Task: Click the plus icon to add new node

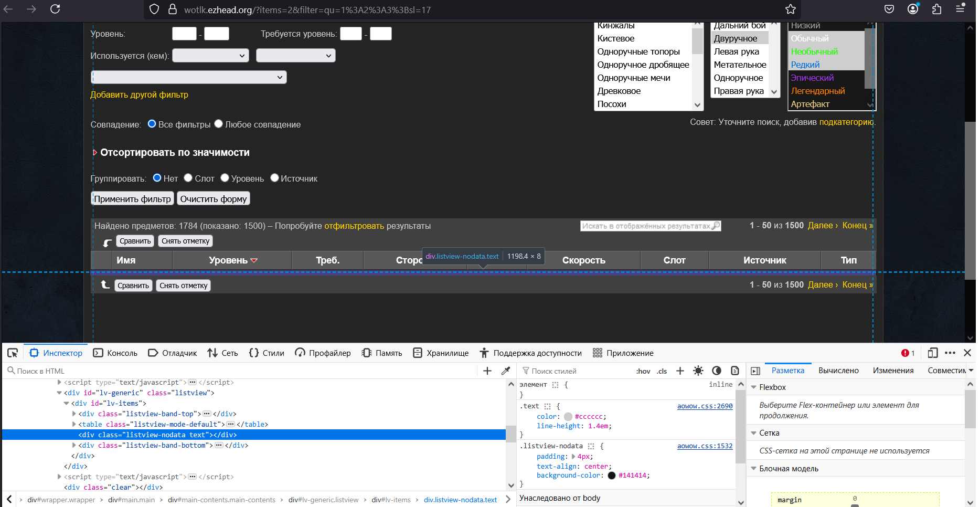Action: pyautogui.click(x=487, y=371)
